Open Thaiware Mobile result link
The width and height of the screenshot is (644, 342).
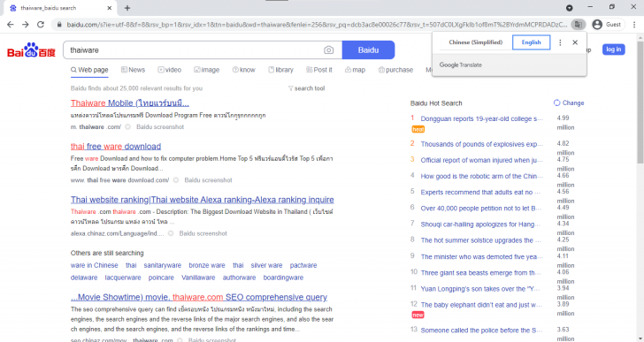pos(130,103)
